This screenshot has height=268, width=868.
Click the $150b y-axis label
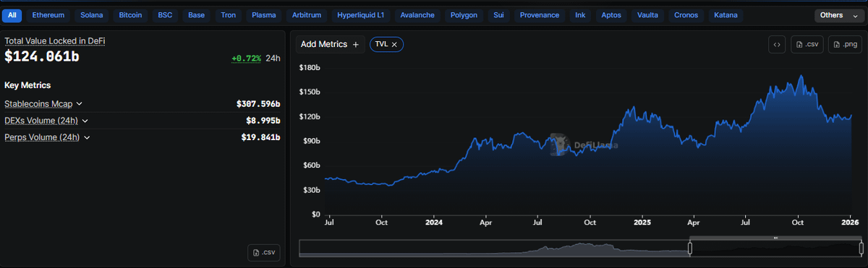310,92
